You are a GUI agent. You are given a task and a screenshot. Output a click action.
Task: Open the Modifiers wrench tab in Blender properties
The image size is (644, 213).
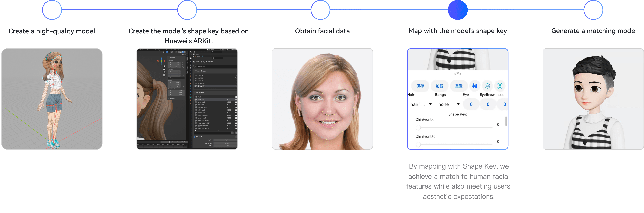coord(190,86)
